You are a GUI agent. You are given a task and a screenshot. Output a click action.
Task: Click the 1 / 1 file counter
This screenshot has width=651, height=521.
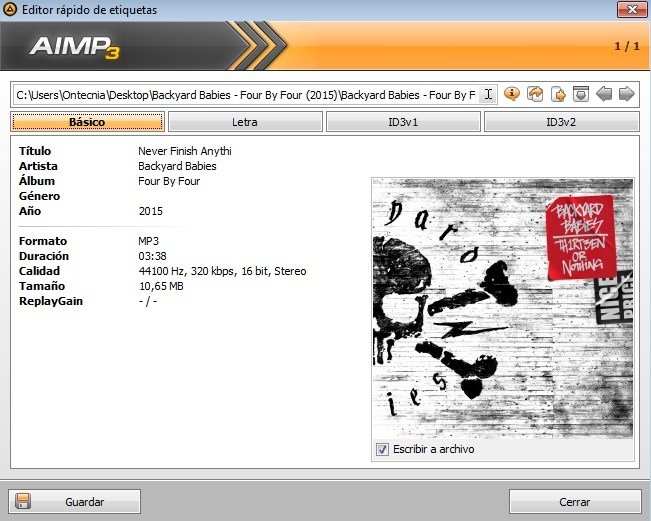coord(627,46)
